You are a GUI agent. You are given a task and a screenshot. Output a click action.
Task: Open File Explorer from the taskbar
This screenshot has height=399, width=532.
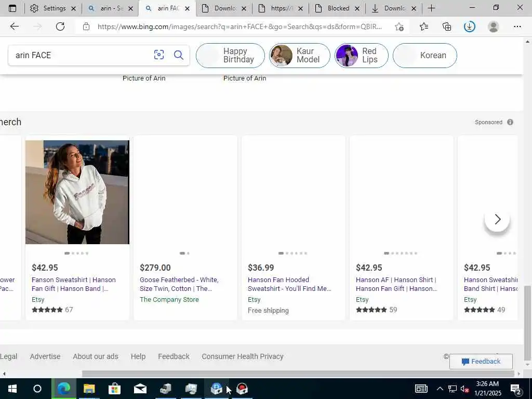[89, 389]
